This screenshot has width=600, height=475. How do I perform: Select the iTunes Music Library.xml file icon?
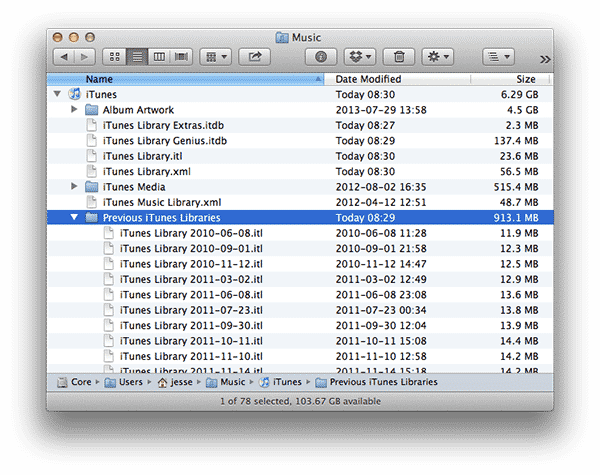[x=91, y=202]
